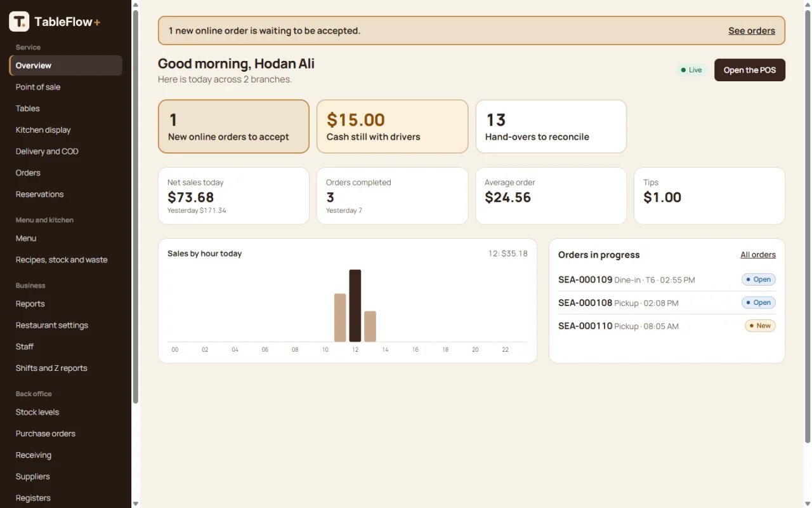Viewport: 812px width, 508px height.
Task: Click Open badge on SEA-000108
Action: (759, 303)
